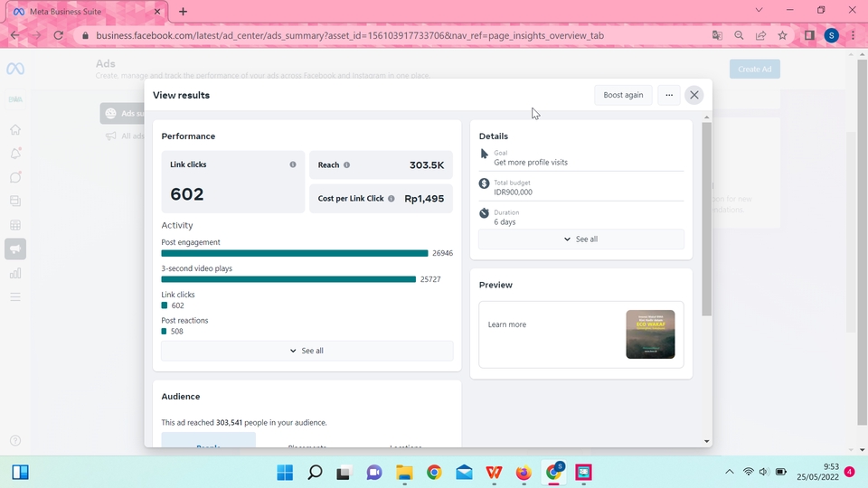The height and width of the screenshot is (488, 868).
Task: Click the Link clicks 602 legend square
Action: click(165, 305)
